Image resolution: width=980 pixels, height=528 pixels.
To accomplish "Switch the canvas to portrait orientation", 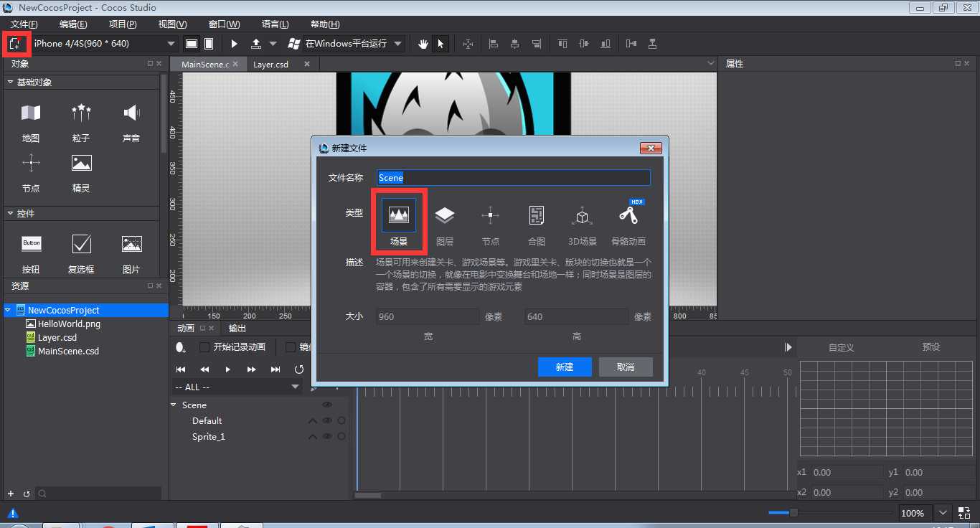I will 209,44.
